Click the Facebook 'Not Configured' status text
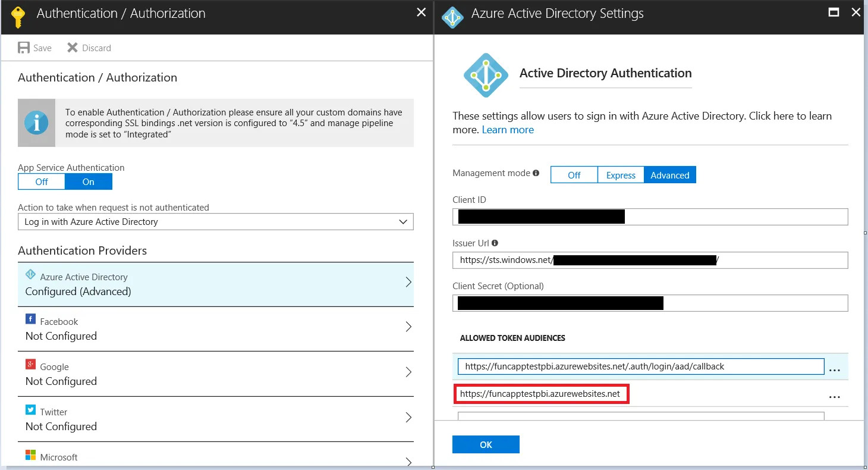This screenshot has height=470, width=868. (x=61, y=336)
